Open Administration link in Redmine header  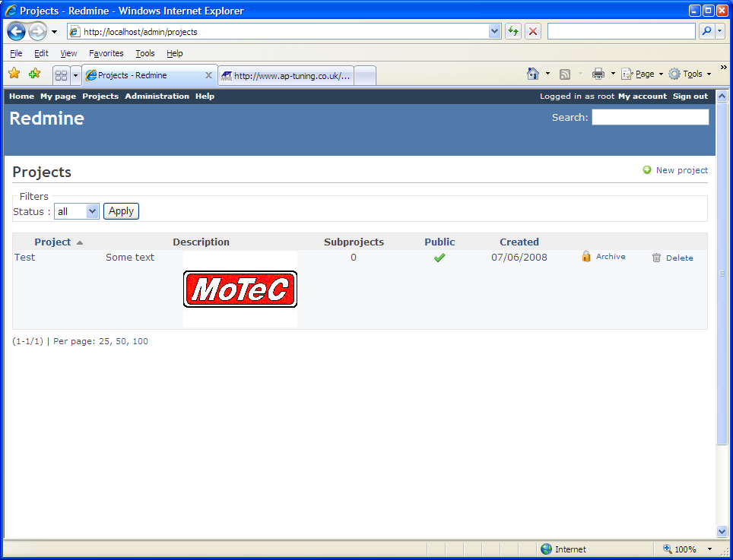157,96
